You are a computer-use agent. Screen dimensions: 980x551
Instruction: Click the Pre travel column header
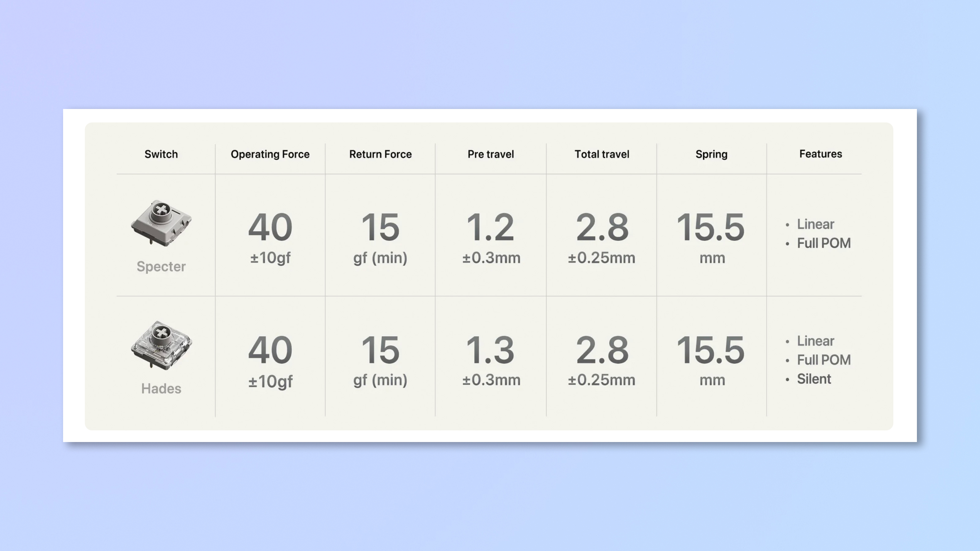tap(491, 154)
